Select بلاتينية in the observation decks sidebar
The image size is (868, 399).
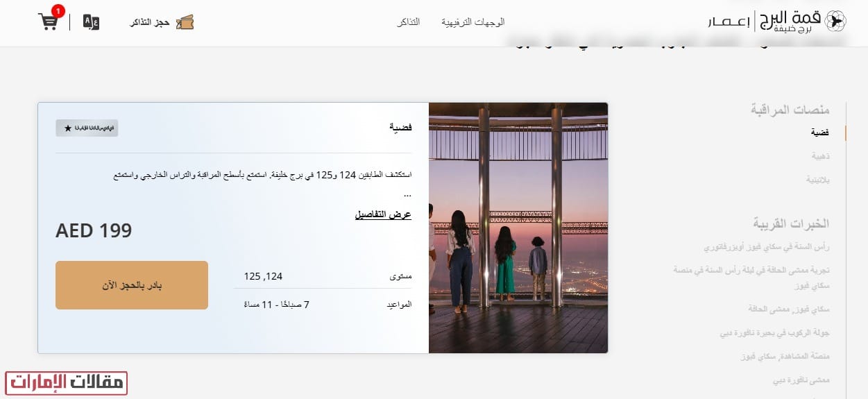coord(817,179)
